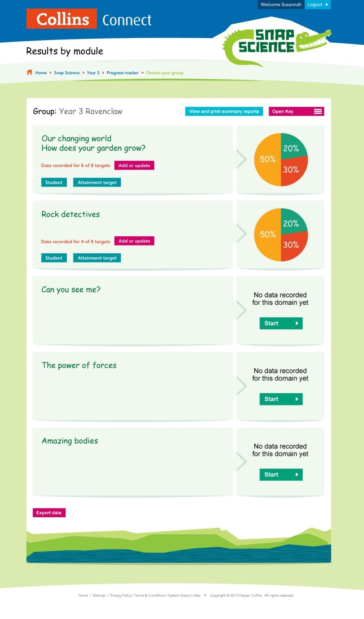
Task: Click the Collins logo
Action: 61,19
